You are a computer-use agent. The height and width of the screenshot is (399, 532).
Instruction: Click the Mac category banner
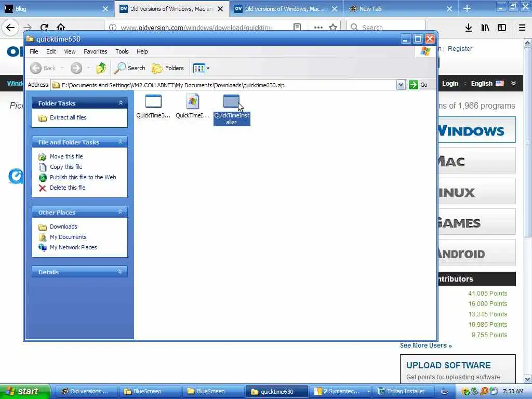coord(477,161)
